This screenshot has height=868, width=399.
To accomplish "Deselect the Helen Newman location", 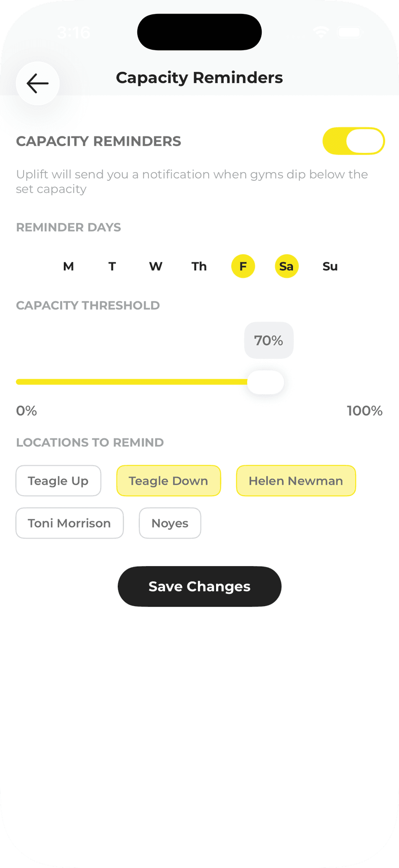I will 295,480.
